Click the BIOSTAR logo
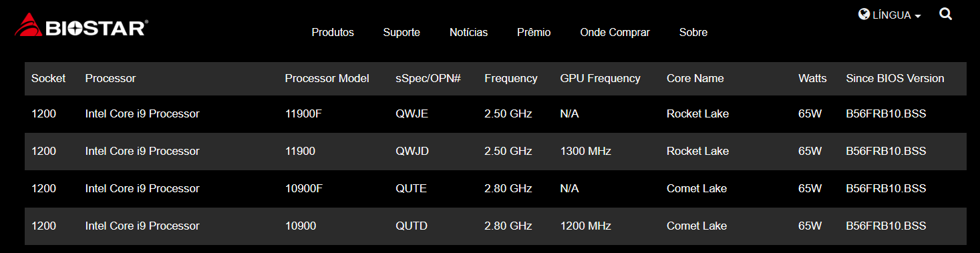The image size is (980, 253). [x=81, y=27]
